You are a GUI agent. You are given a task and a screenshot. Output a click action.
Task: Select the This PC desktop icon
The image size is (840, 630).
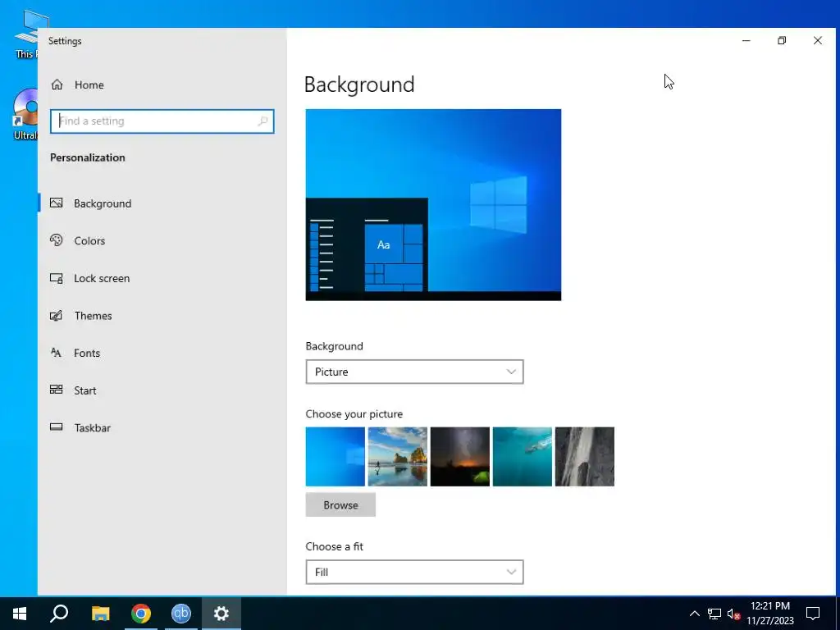click(25, 34)
